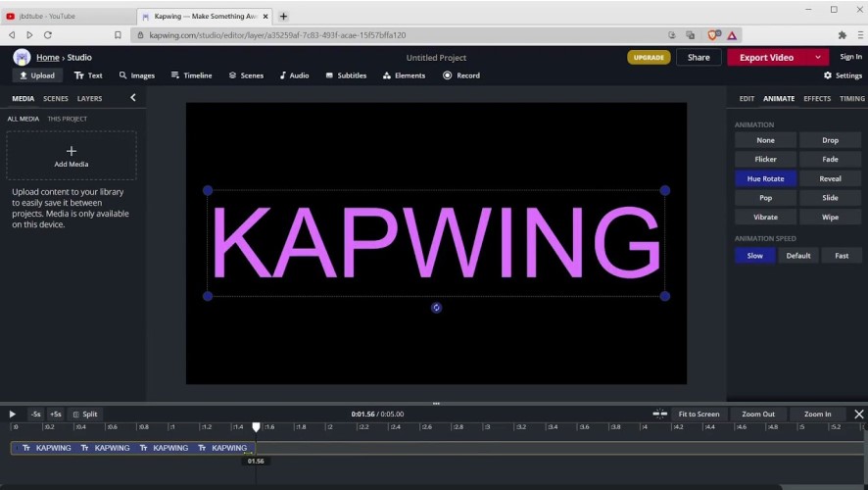The width and height of the screenshot is (868, 490).
Task: Select ALL MEDIA filter
Action: 24,119
